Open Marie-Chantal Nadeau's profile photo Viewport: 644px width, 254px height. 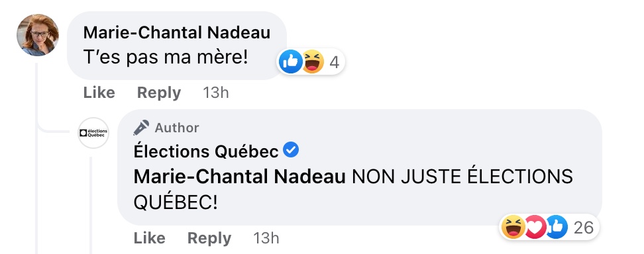[38, 35]
